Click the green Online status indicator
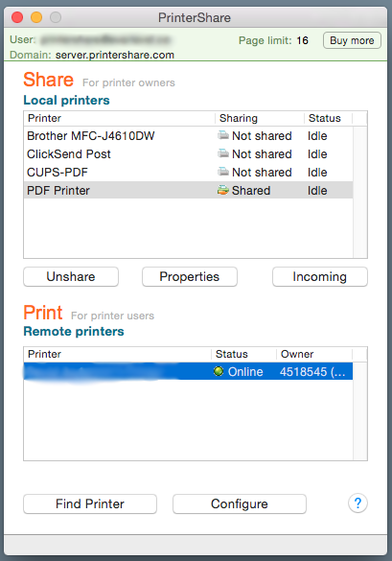The height and width of the screenshot is (561, 392). [x=219, y=371]
